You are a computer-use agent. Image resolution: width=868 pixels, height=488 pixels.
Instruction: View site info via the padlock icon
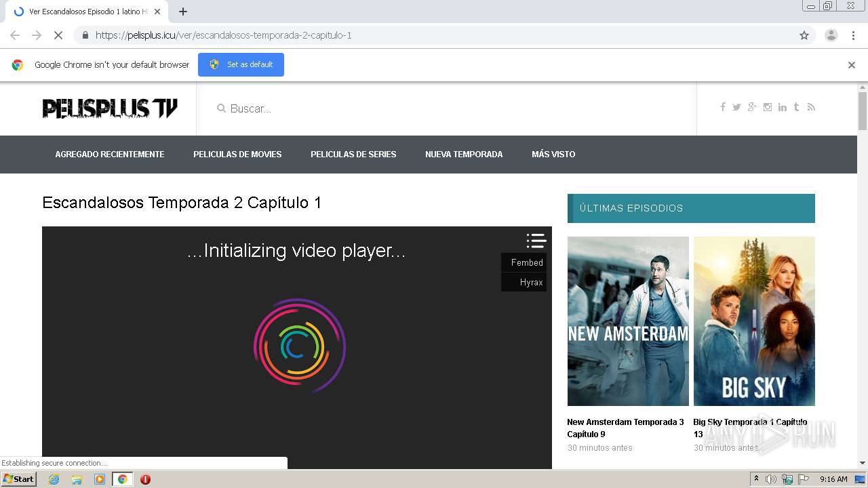(x=85, y=35)
